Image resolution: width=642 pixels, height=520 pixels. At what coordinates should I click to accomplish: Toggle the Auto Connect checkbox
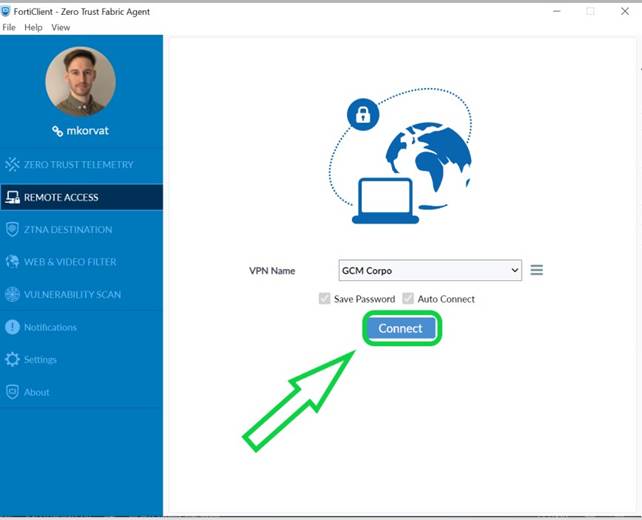(408, 298)
